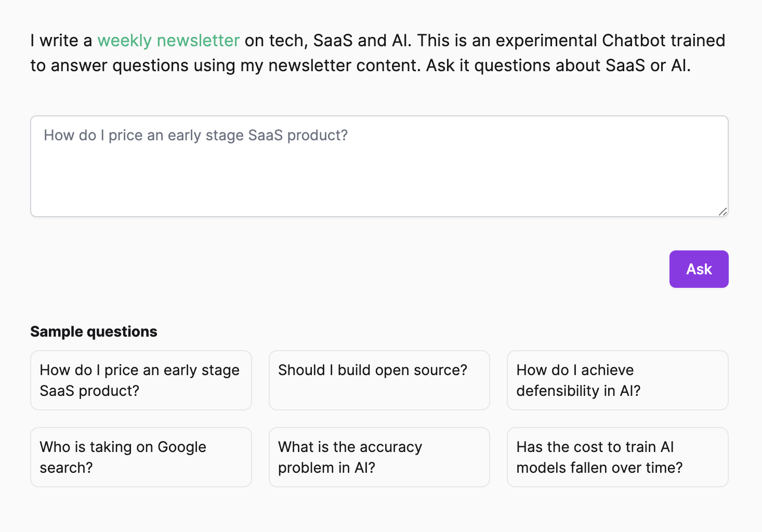The image size is (762, 532).
Task: Click the Ask button
Action: tap(699, 269)
